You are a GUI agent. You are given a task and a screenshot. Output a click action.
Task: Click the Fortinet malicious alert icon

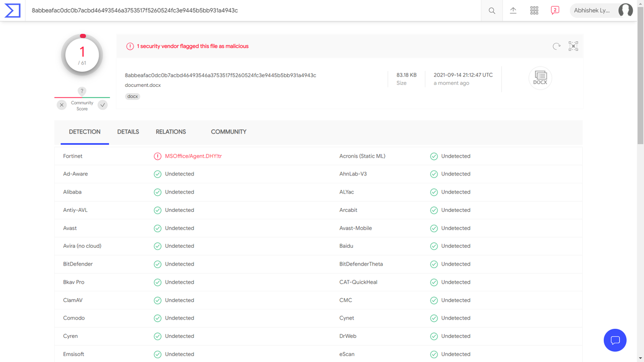point(158,156)
